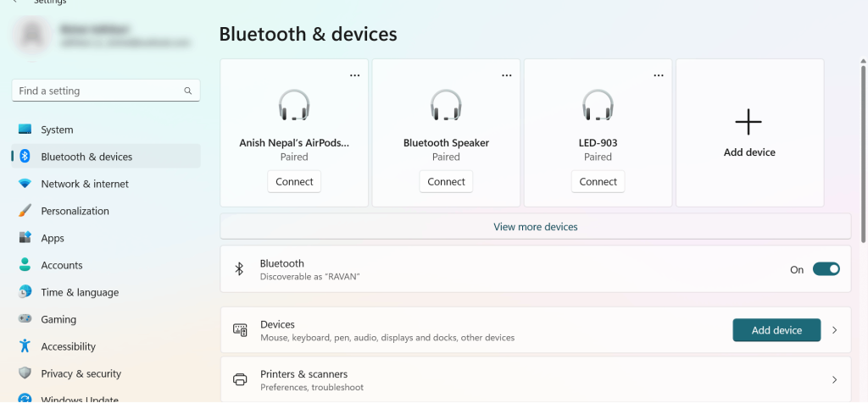This screenshot has height=403, width=868.
Task: Click the Time & language globe icon
Action: (x=25, y=292)
